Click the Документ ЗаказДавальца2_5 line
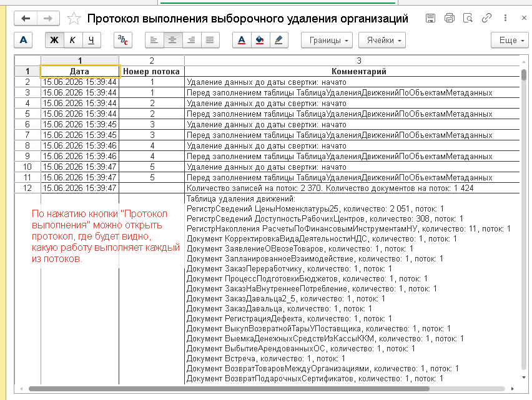532x400 pixels. (286, 299)
